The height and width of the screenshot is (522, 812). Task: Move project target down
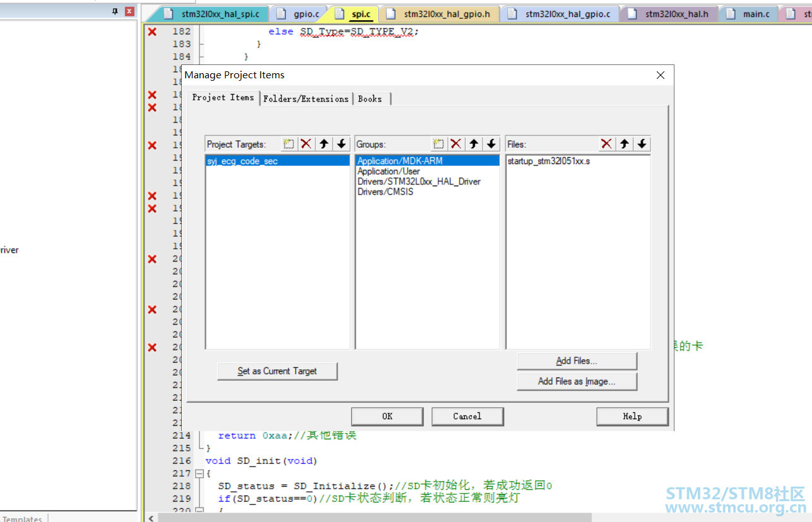(x=341, y=144)
